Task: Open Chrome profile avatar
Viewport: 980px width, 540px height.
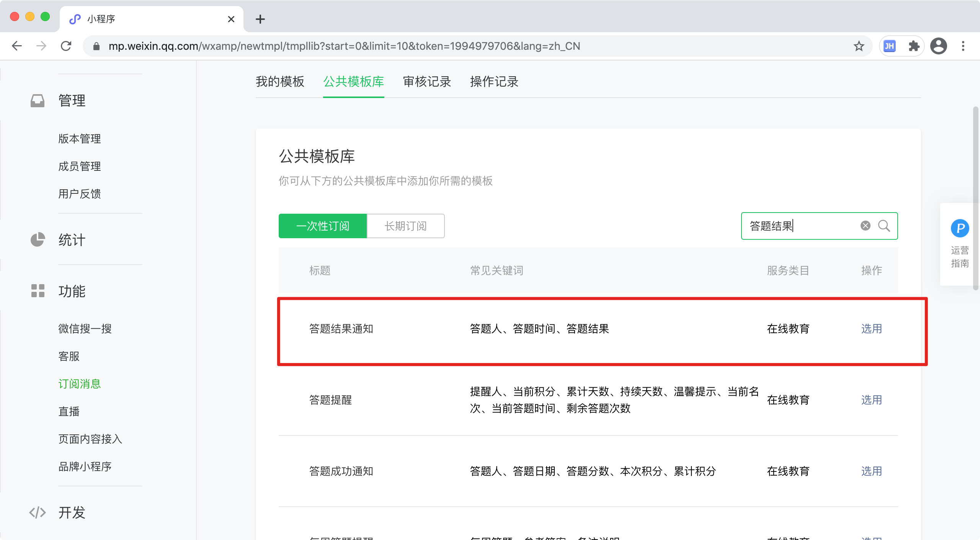Action: (938, 46)
